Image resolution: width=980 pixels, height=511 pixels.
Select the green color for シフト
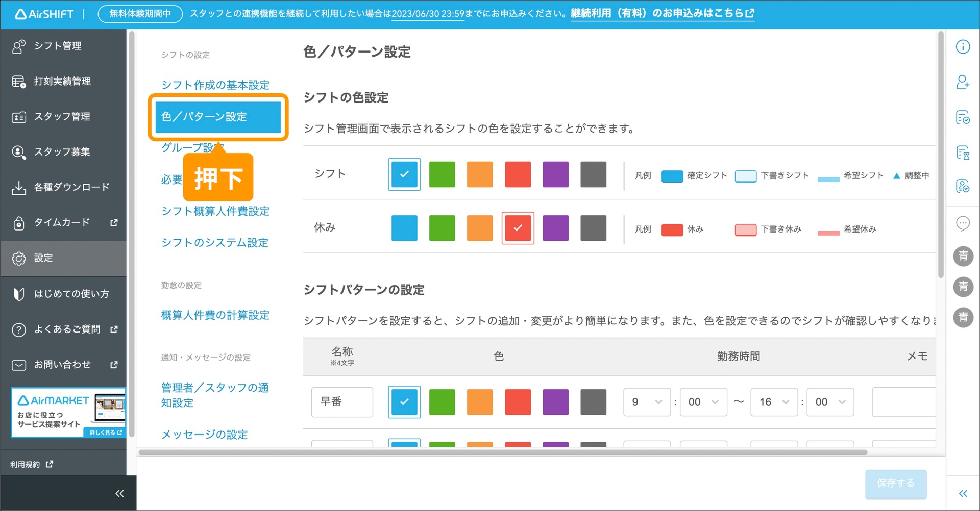[442, 174]
